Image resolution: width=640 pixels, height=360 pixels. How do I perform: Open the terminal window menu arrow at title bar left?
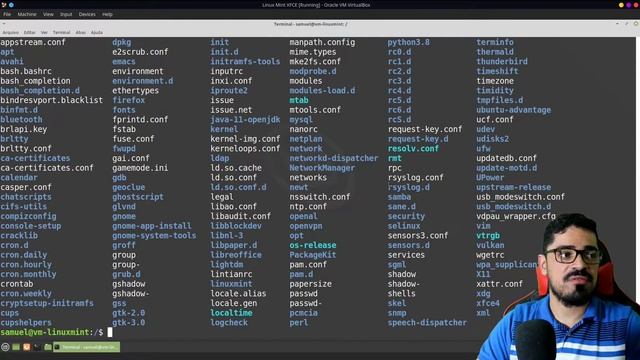pos(4,24)
